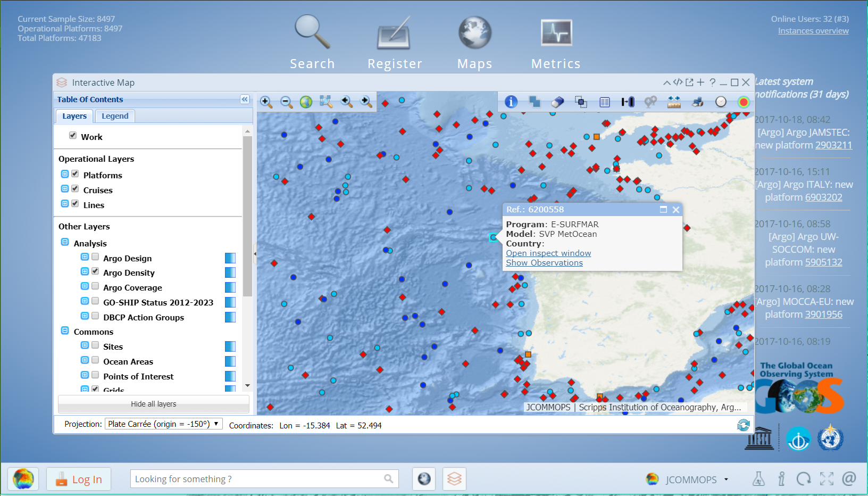Click the @ contact icon
This screenshot has width=868, height=496.
point(849,479)
